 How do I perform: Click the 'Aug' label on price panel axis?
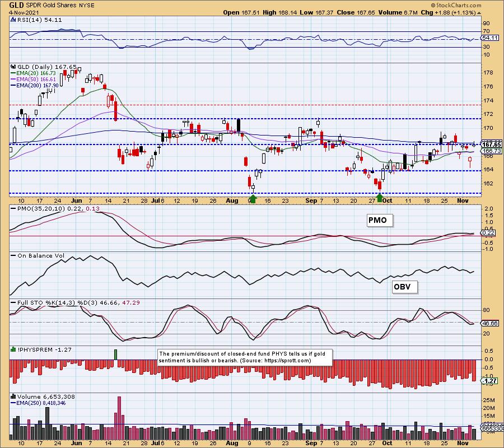coord(232,200)
